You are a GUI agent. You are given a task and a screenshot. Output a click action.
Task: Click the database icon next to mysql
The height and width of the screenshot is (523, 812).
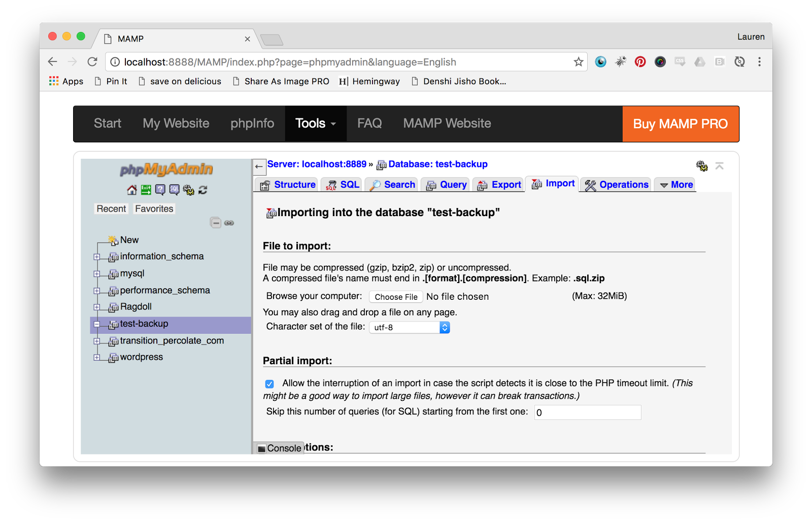click(114, 274)
